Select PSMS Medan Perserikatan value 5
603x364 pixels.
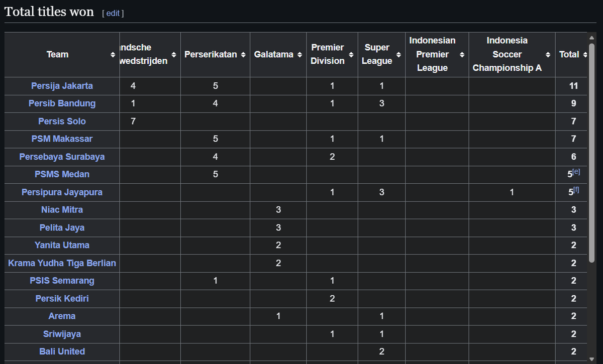[x=215, y=174]
